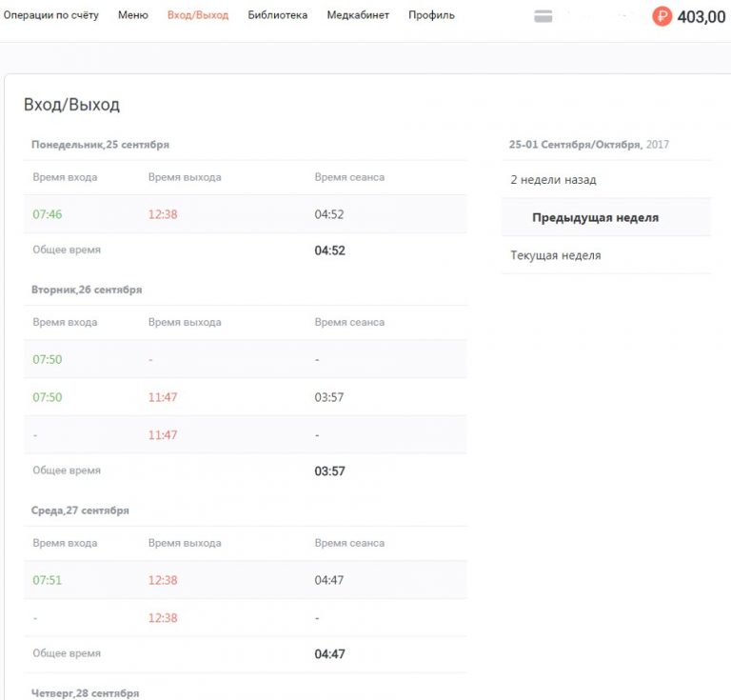Click the gray card icon in header
This screenshot has height=700, width=731.
point(543,16)
